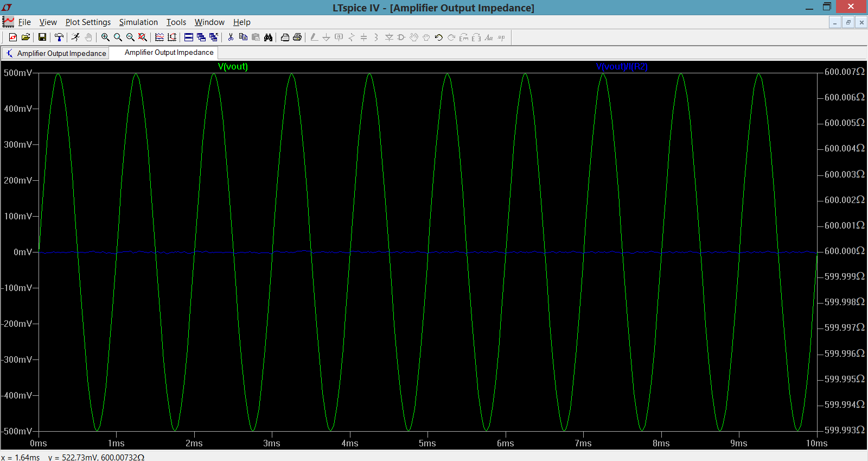Click the 600.007Ω right axis label
The width and height of the screenshot is (868, 461).
845,72
